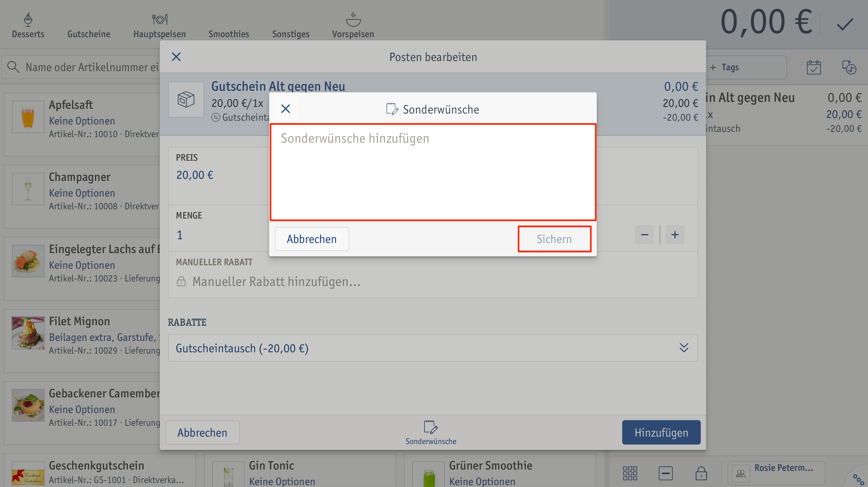Select the Grüner Smoothie article
The height and width of the screenshot is (487, 868).
[500, 471]
